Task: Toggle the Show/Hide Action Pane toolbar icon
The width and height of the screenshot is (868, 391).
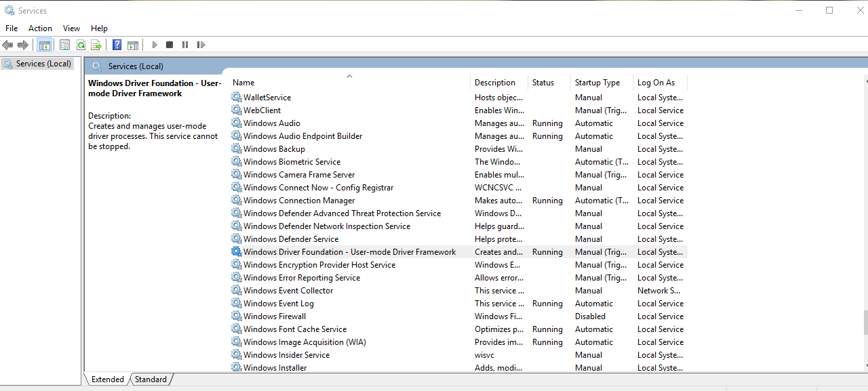Action: 133,45
